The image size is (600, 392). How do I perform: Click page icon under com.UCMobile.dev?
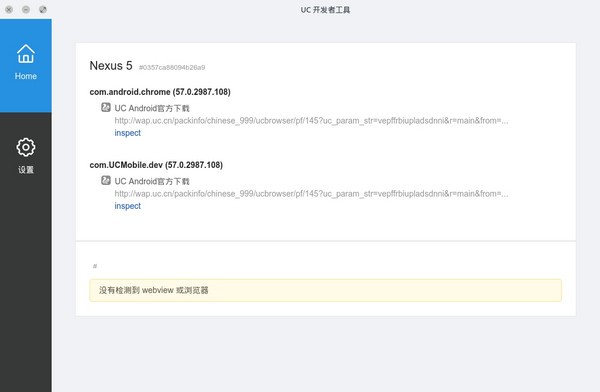(106, 180)
